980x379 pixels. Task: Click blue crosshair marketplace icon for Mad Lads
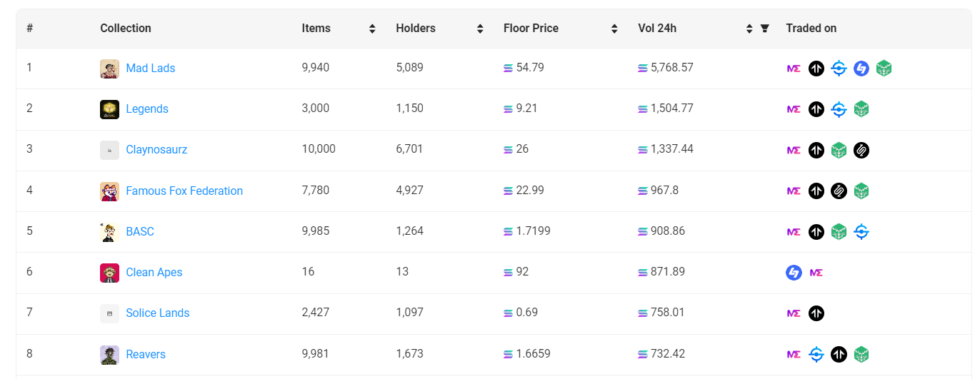839,69
